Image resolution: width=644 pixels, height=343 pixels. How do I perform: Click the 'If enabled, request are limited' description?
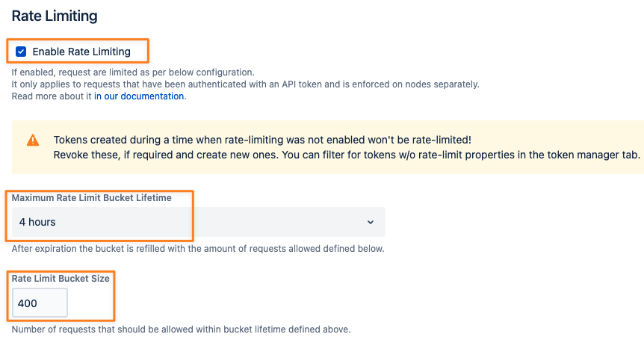(x=133, y=72)
